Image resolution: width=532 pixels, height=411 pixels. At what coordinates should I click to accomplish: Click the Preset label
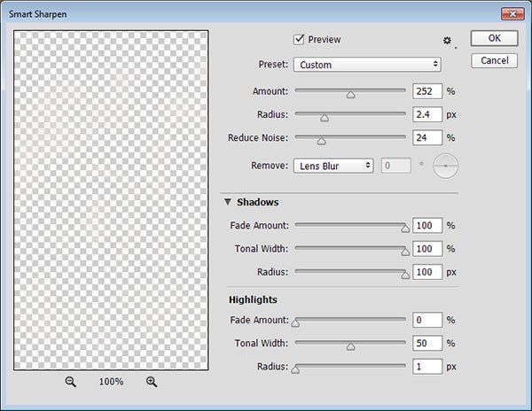pos(273,65)
